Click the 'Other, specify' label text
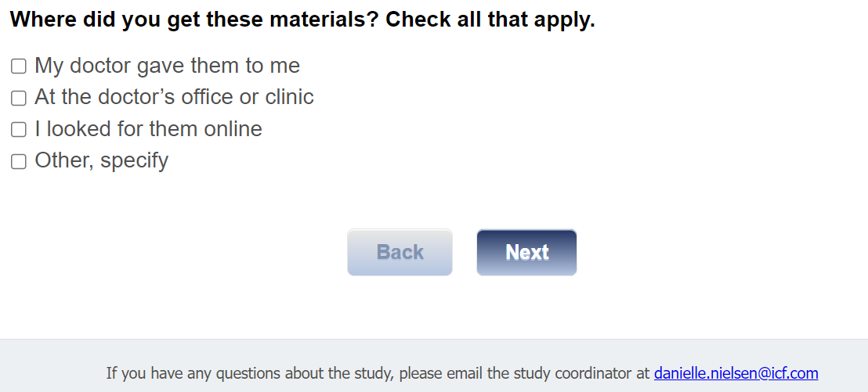Viewport: 868px width, 392px height. pos(101,160)
